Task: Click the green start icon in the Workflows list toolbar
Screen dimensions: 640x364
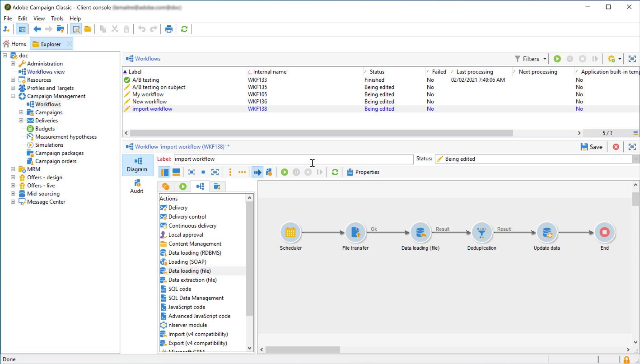Action: click(x=557, y=59)
